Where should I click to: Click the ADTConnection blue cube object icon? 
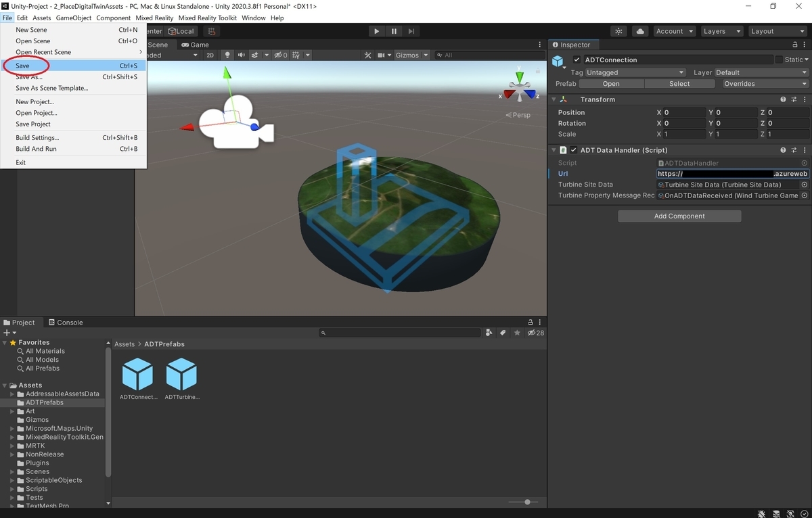pyautogui.click(x=558, y=62)
